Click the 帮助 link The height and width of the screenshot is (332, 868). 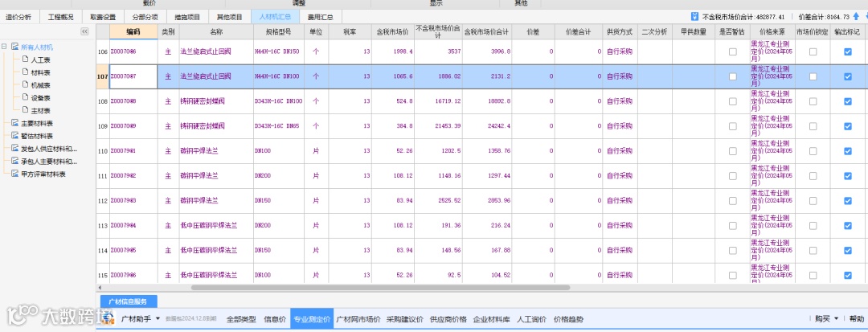[x=857, y=318]
